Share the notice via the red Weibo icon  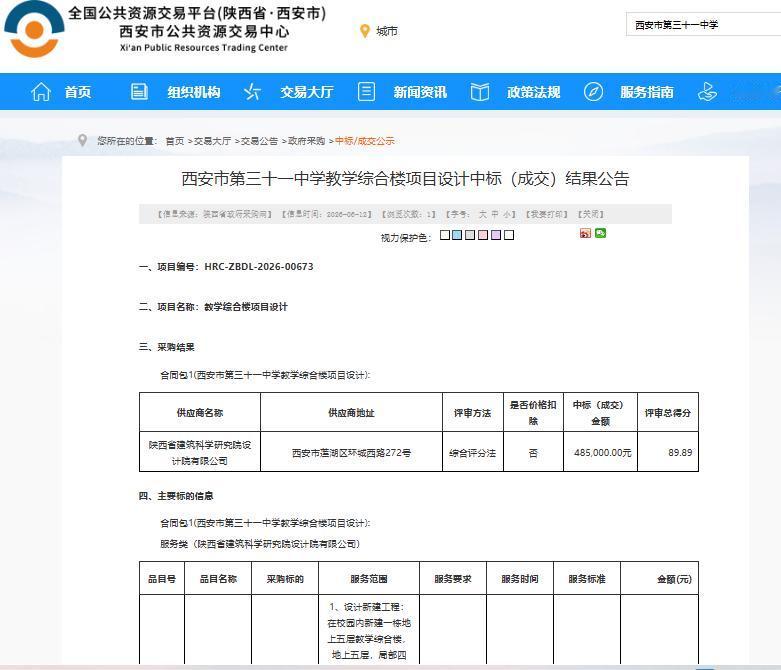coord(585,233)
